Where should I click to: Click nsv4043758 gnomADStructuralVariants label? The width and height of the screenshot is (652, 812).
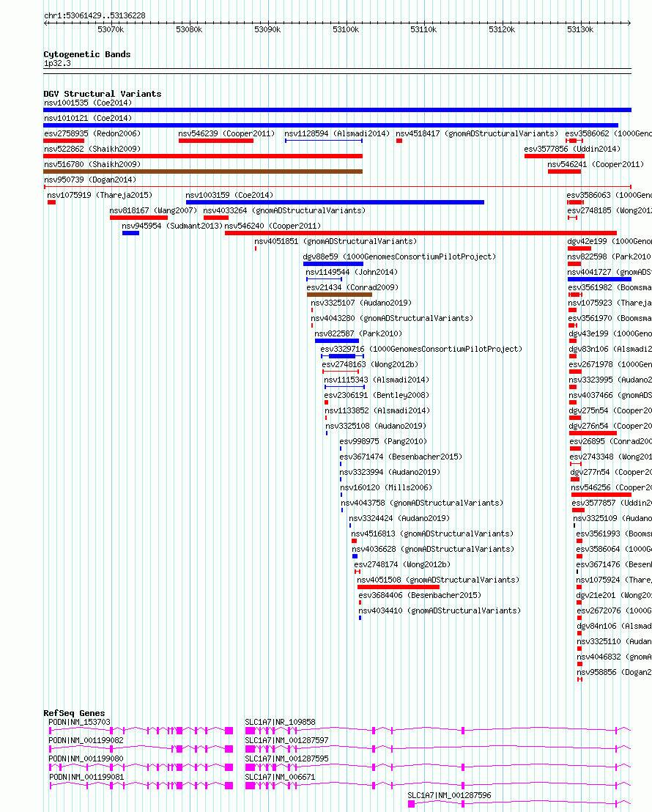(x=422, y=503)
